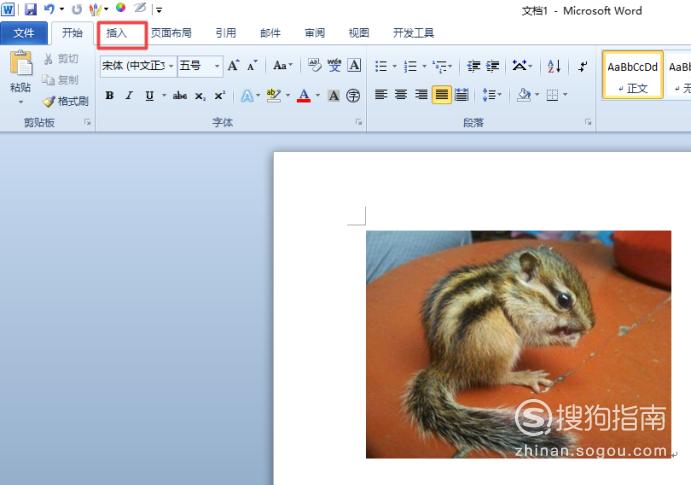Open the Clipboard (剪贴板) dialog launcher
This screenshot has width=691, height=485.
tap(87, 123)
